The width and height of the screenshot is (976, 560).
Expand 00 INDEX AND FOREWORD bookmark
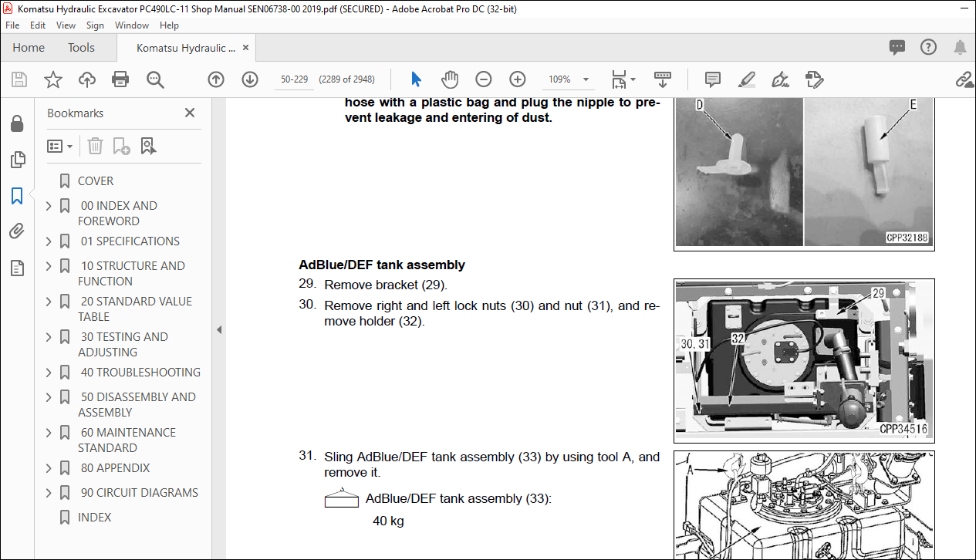click(x=49, y=206)
